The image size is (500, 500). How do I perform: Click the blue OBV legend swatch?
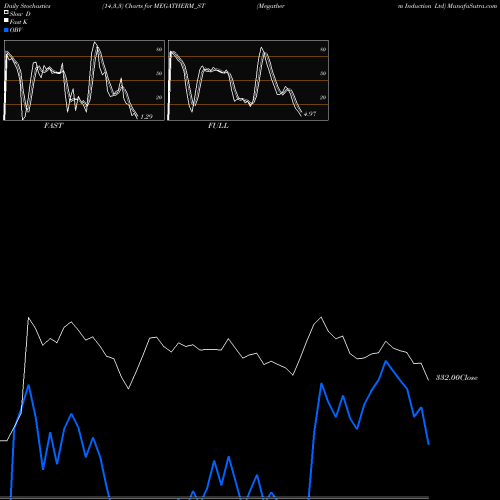(x=6, y=30)
